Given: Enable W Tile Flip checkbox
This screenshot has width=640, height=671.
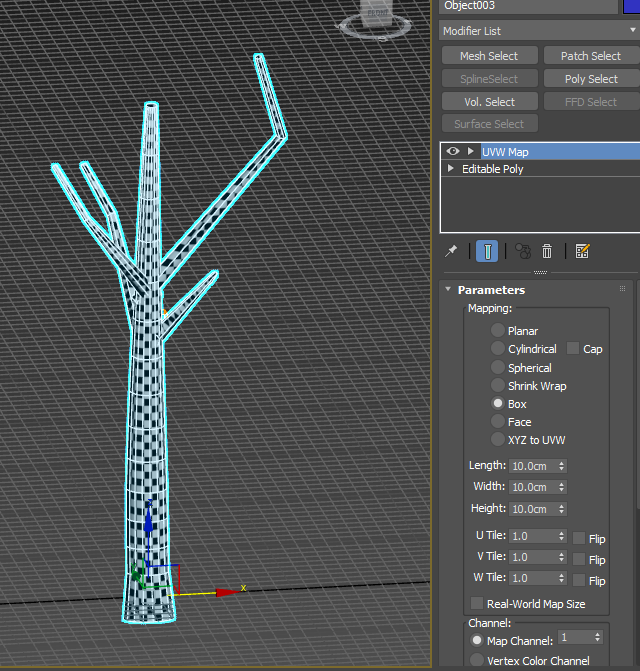Looking at the screenshot, I should [x=579, y=580].
